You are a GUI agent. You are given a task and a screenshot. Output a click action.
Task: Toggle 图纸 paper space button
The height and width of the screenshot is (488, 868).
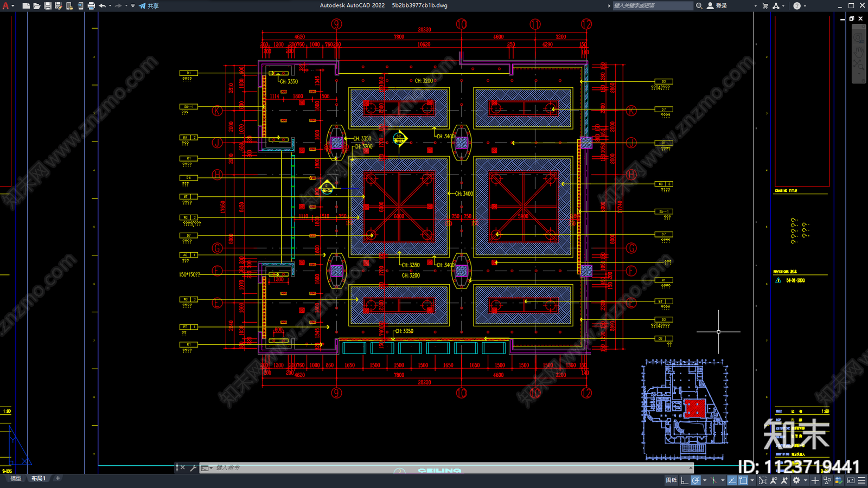pos(671,480)
